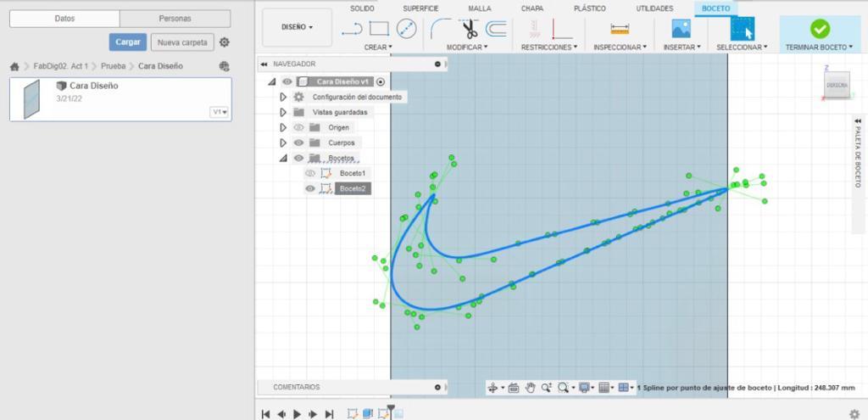Play the timeline

298,414
